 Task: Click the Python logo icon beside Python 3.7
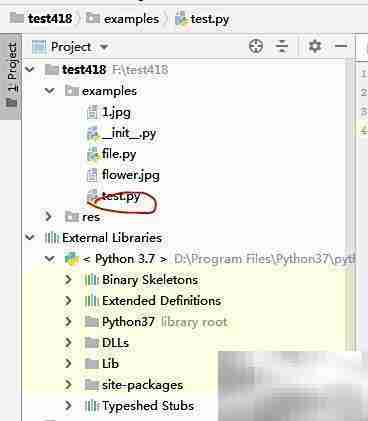pos(72,259)
